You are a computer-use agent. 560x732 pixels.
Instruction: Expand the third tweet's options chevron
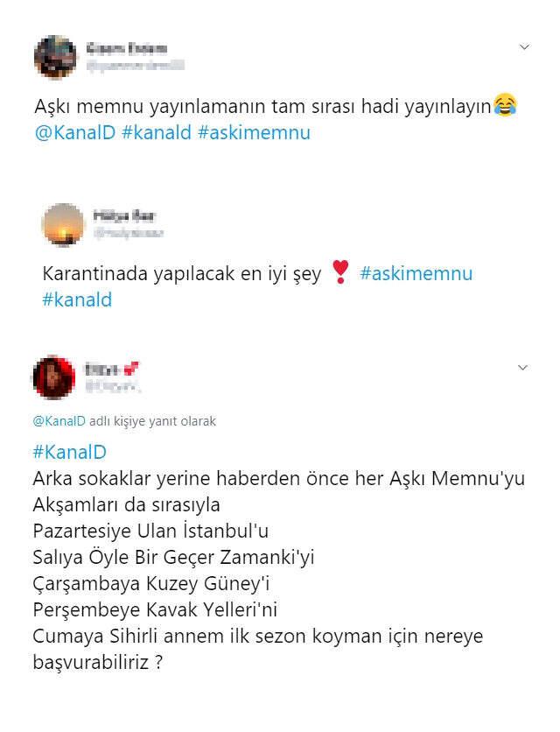pos(522,368)
